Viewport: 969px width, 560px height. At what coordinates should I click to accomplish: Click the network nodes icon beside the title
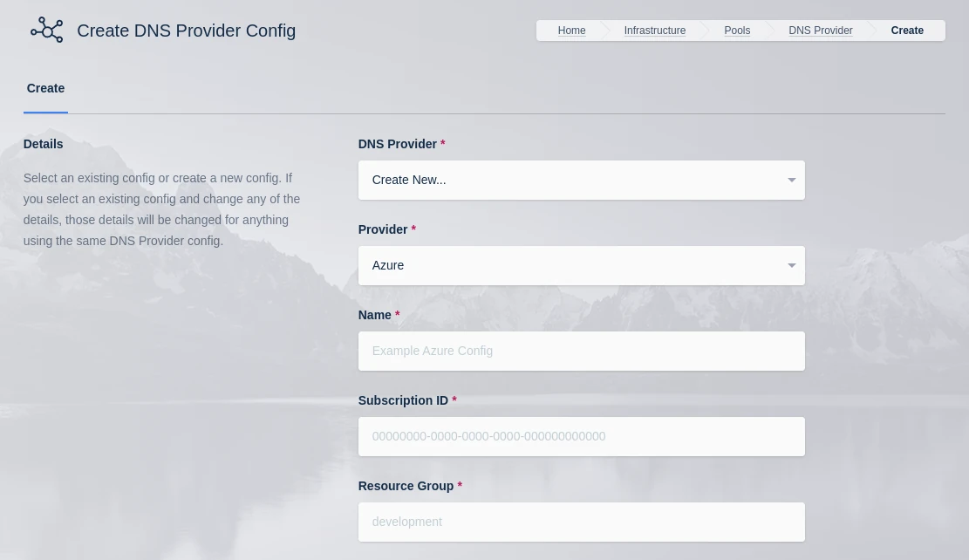(47, 31)
